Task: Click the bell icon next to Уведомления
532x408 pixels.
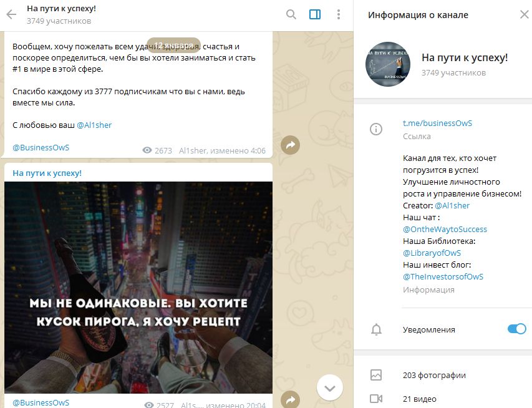Action: pos(376,329)
